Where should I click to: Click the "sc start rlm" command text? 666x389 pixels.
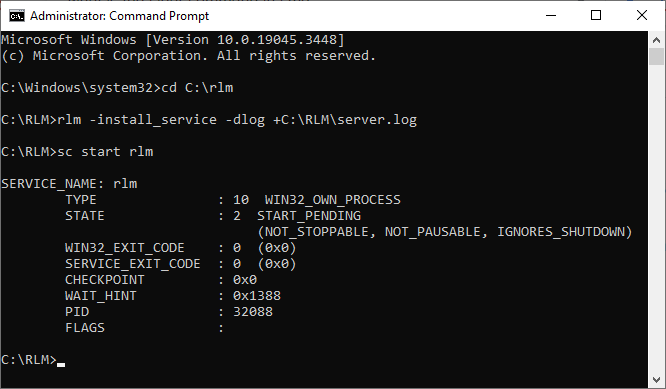105,152
